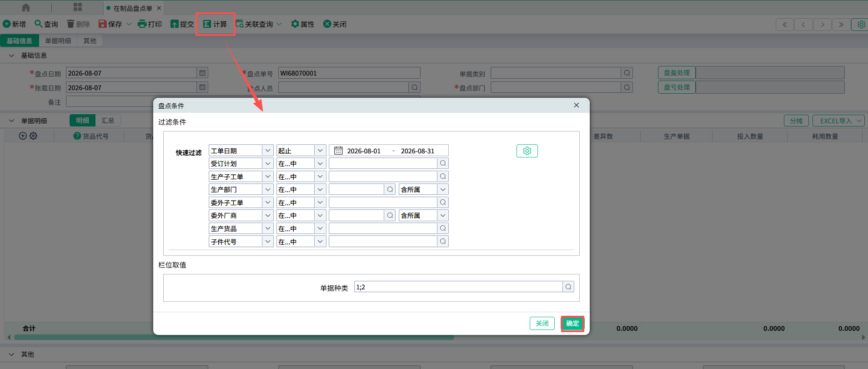The height and width of the screenshot is (369, 868).
Task: Open 起止 operator dropdown
Action: 320,151
